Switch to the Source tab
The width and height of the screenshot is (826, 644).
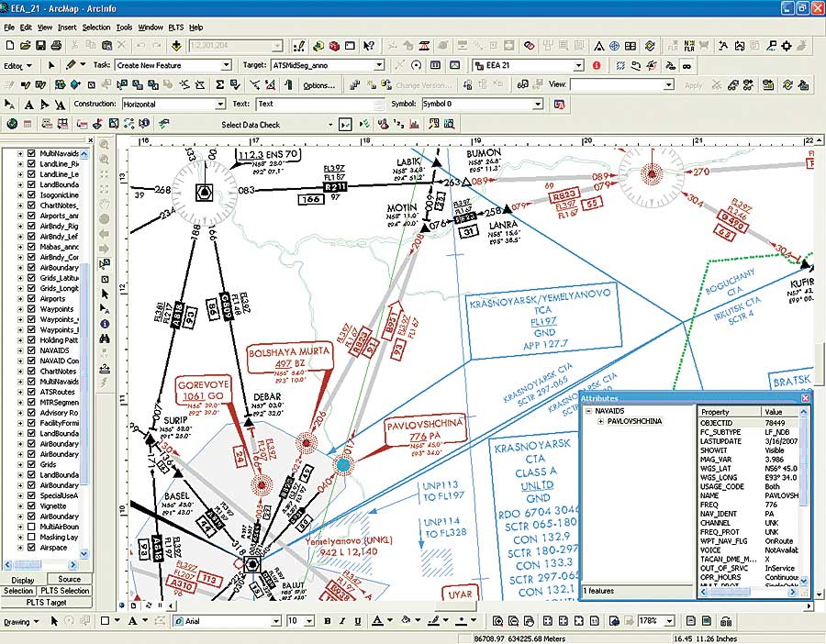coord(69,579)
